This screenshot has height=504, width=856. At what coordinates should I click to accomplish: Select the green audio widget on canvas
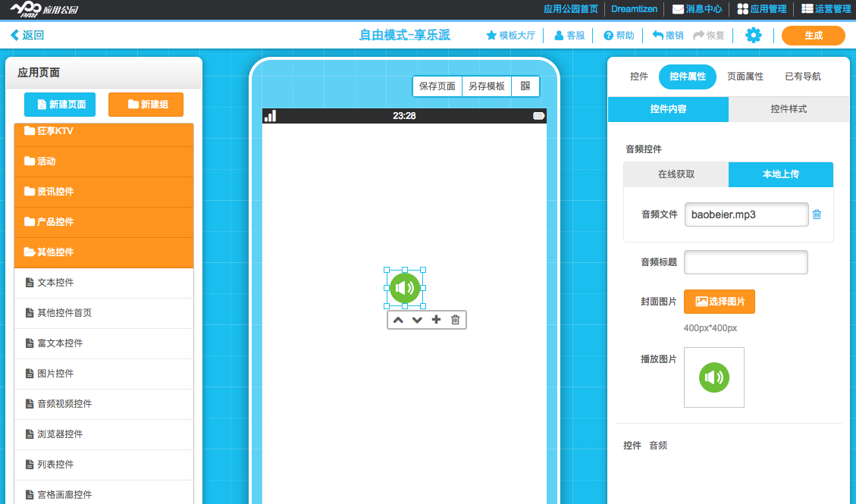405,288
